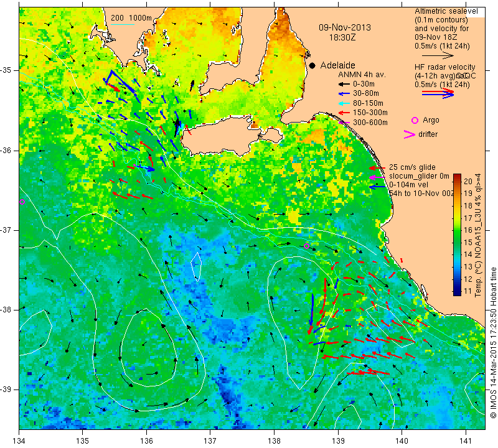The width and height of the screenshot is (498, 448).
Task: Click the 18:30Z time label
Action: coord(342,37)
